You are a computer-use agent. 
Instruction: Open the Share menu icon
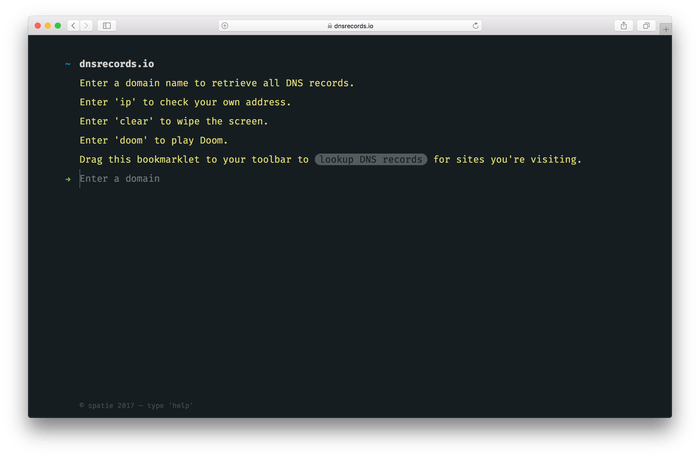(624, 25)
